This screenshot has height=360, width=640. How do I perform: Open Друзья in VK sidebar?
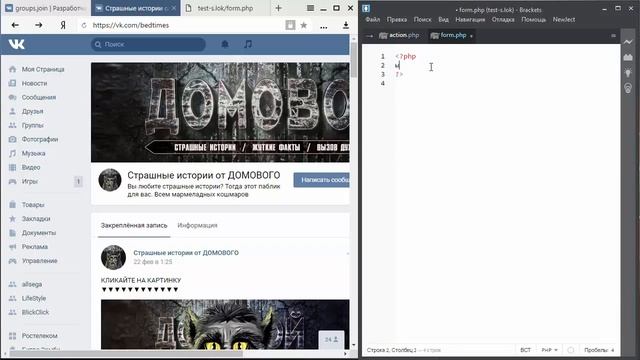(32, 111)
